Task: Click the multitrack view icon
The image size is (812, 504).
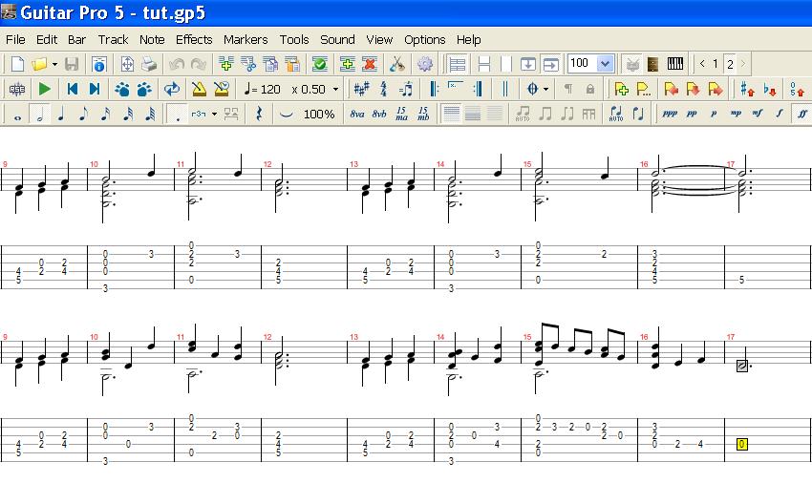Action: 458,64
